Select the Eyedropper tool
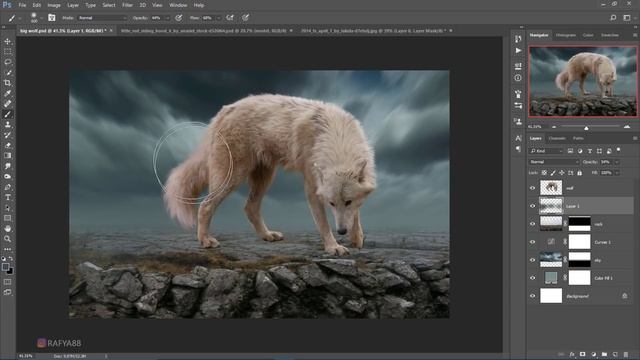 [8, 93]
